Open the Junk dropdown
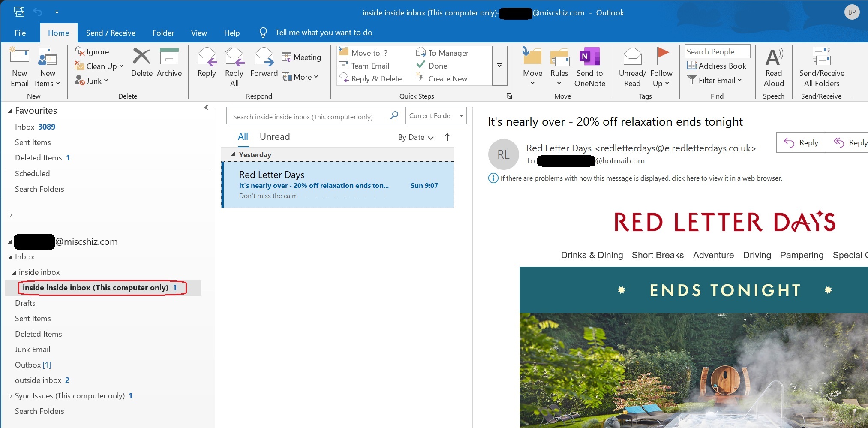This screenshot has height=428, width=868. [x=92, y=81]
